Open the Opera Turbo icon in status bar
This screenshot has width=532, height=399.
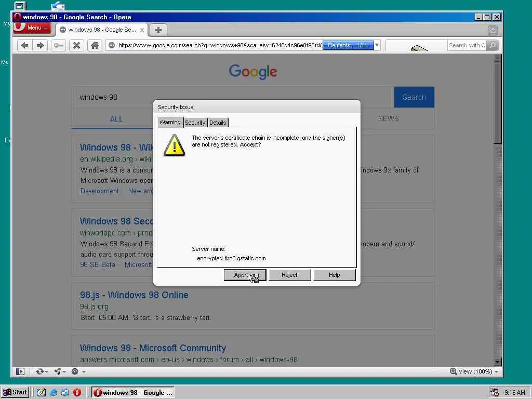pos(75,371)
